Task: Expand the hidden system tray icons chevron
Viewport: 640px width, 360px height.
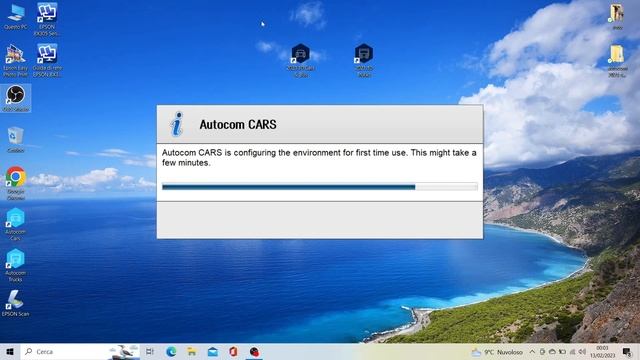Action: tap(532, 351)
